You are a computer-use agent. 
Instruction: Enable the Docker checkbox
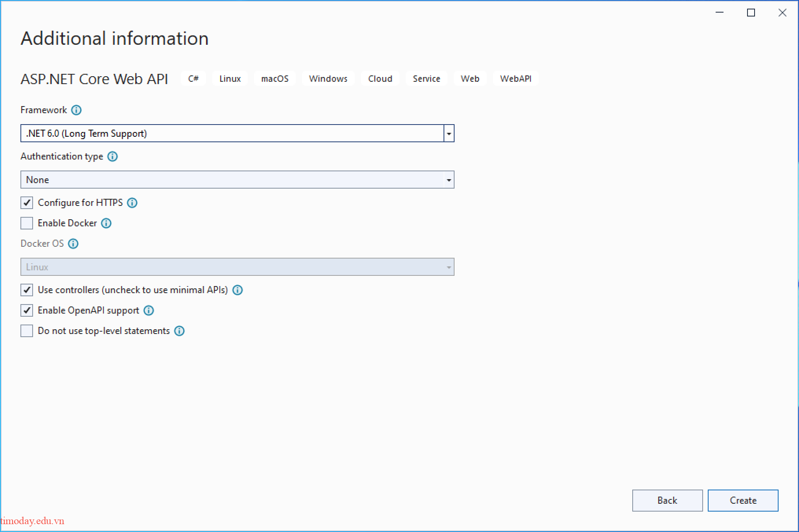click(x=26, y=223)
